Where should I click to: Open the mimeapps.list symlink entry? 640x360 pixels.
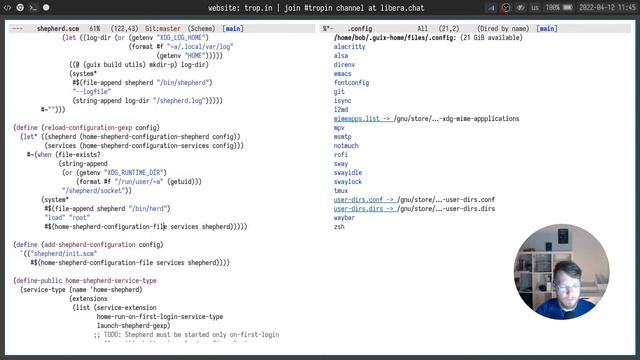point(363,118)
